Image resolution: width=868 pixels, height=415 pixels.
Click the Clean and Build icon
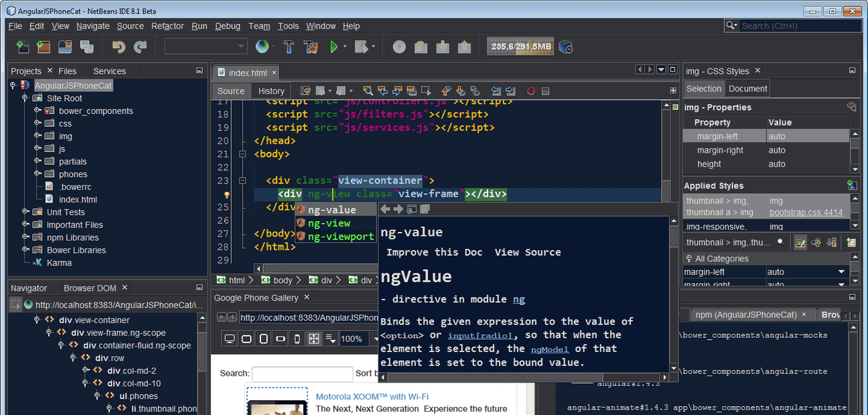click(x=311, y=47)
